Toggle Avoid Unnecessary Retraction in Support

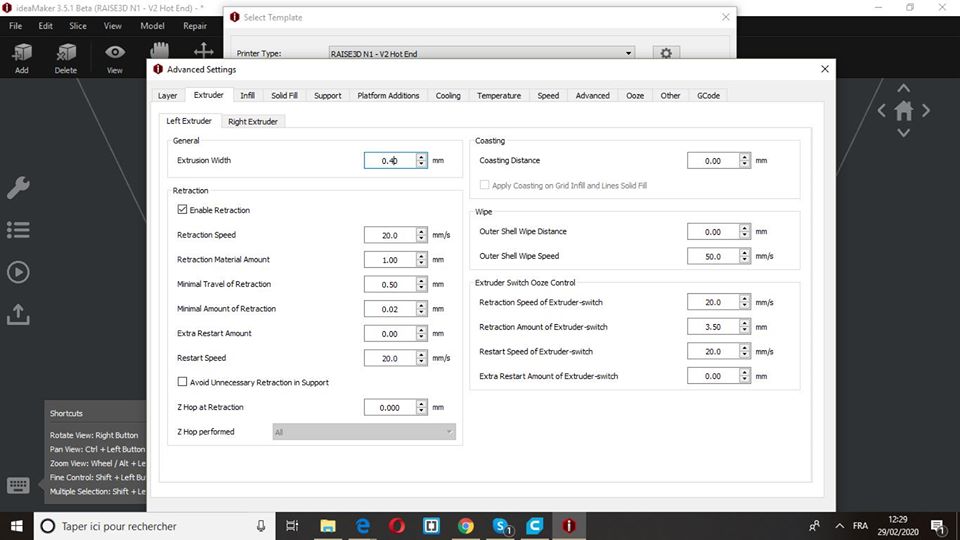182,382
